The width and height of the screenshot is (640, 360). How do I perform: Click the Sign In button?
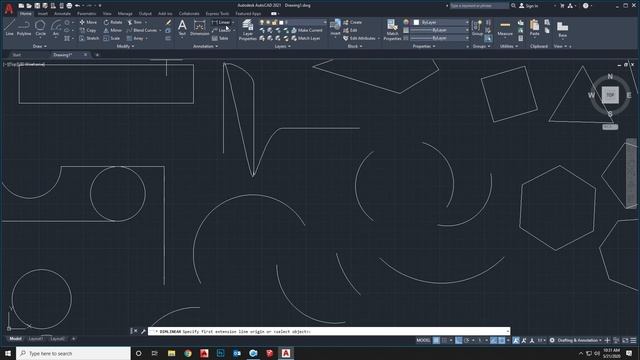point(529,6)
